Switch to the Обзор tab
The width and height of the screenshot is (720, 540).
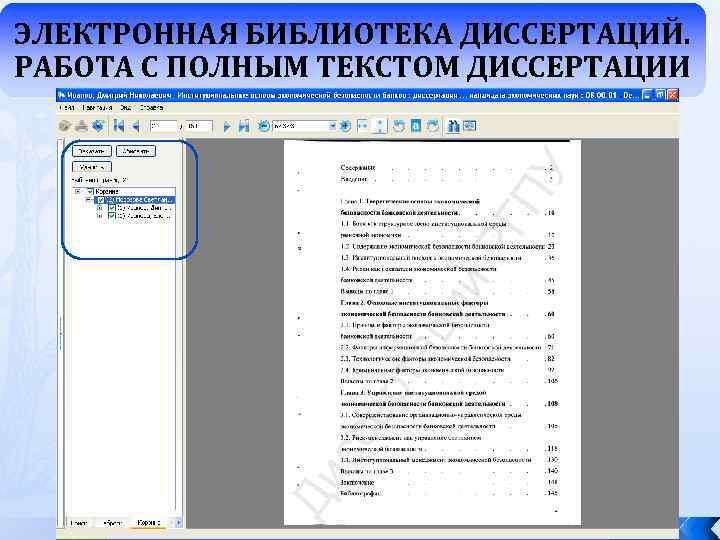pos(112,523)
